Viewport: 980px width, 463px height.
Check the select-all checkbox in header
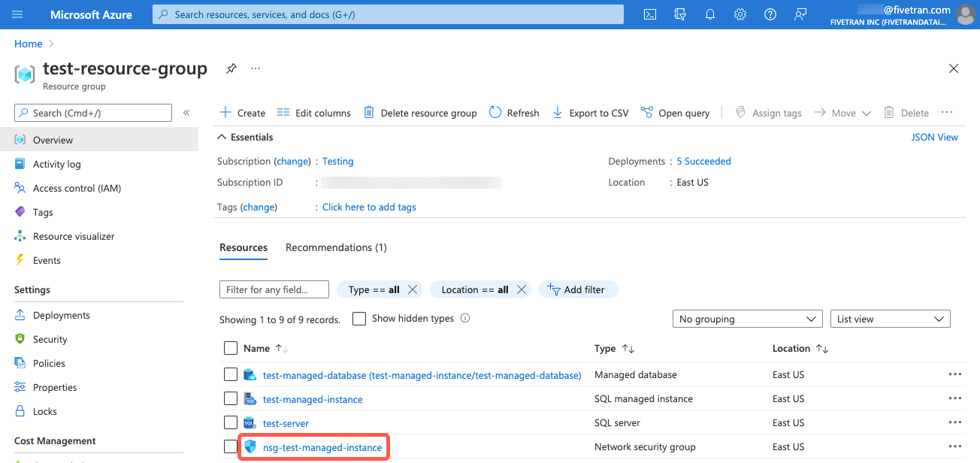(x=231, y=348)
